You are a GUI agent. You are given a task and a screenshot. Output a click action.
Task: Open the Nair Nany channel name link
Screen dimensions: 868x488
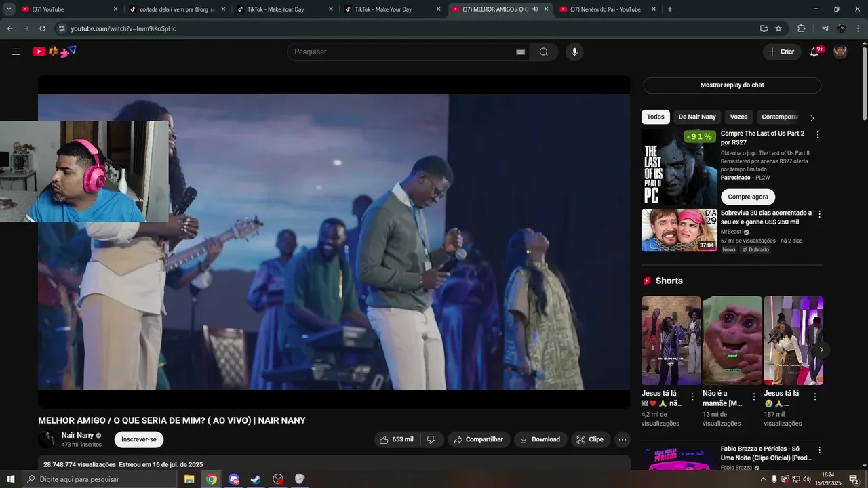pos(77,435)
